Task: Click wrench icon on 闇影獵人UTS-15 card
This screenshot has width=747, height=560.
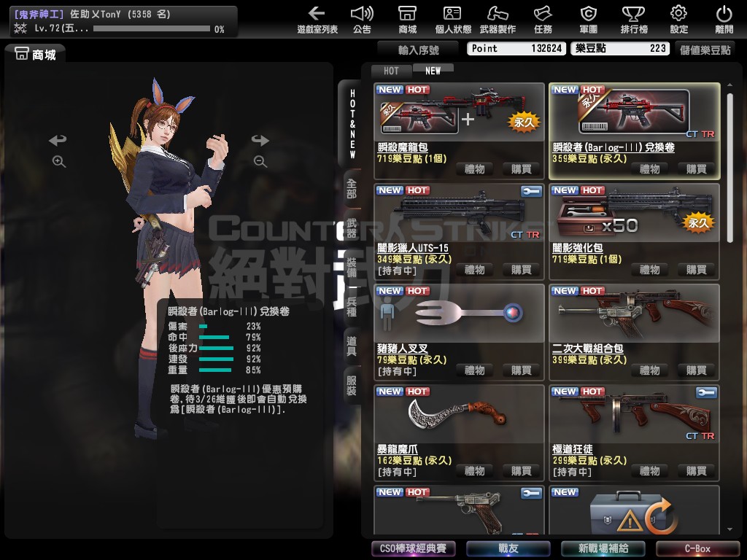Action: coord(531,192)
